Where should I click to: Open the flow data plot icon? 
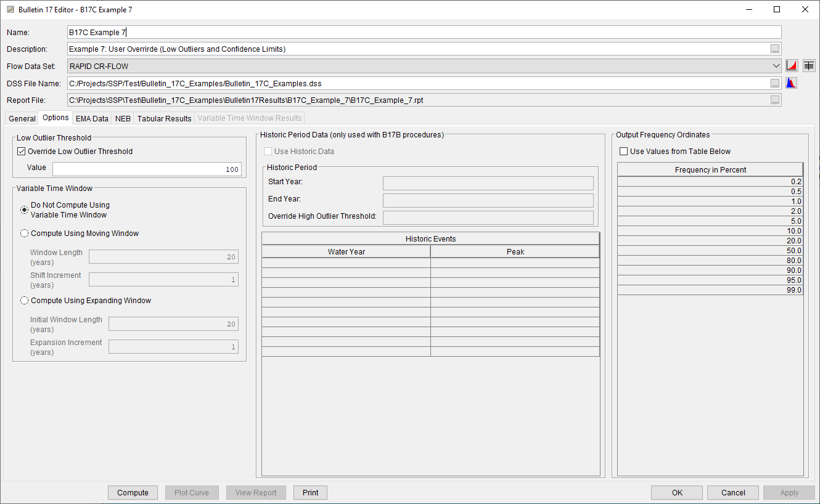[792, 65]
